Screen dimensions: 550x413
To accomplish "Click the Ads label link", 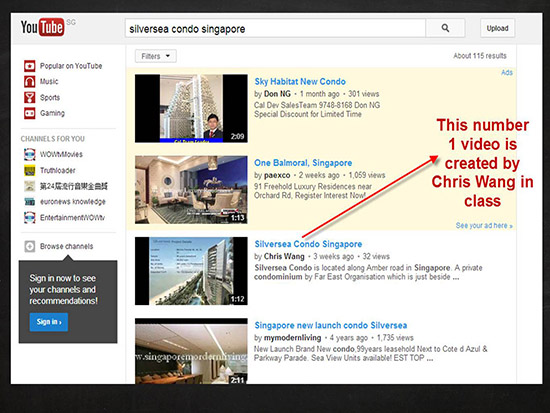I will pyautogui.click(x=507, y=73).
